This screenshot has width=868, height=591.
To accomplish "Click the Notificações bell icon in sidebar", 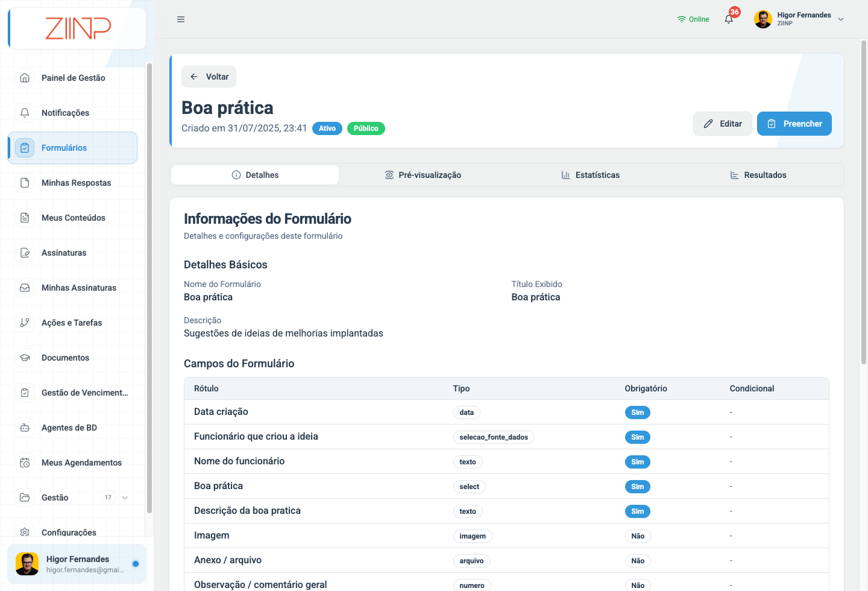I will tap(25, 113).
